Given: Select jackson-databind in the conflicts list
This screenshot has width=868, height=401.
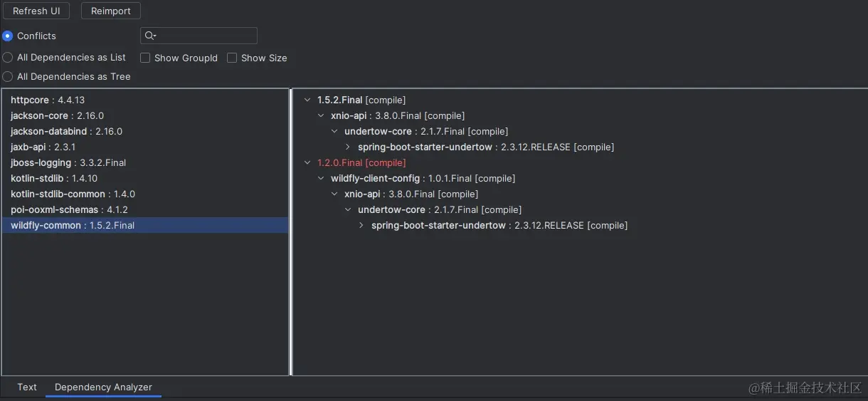Looking at the screenshot, I should 66,131.
